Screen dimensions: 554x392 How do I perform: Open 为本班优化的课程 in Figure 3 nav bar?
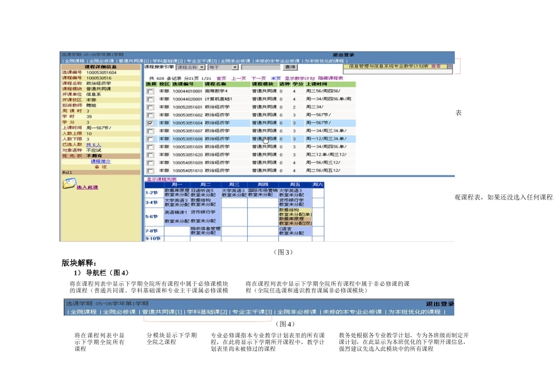coord(324,61)
